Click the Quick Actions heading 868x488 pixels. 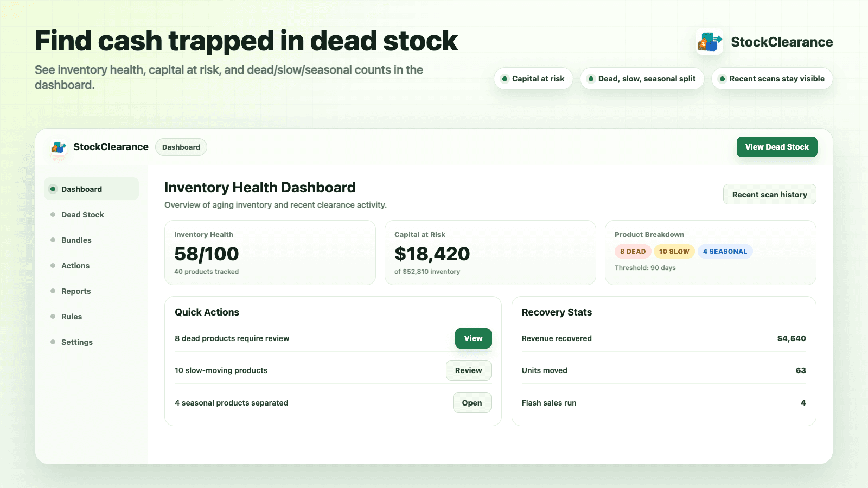point(207,312)
